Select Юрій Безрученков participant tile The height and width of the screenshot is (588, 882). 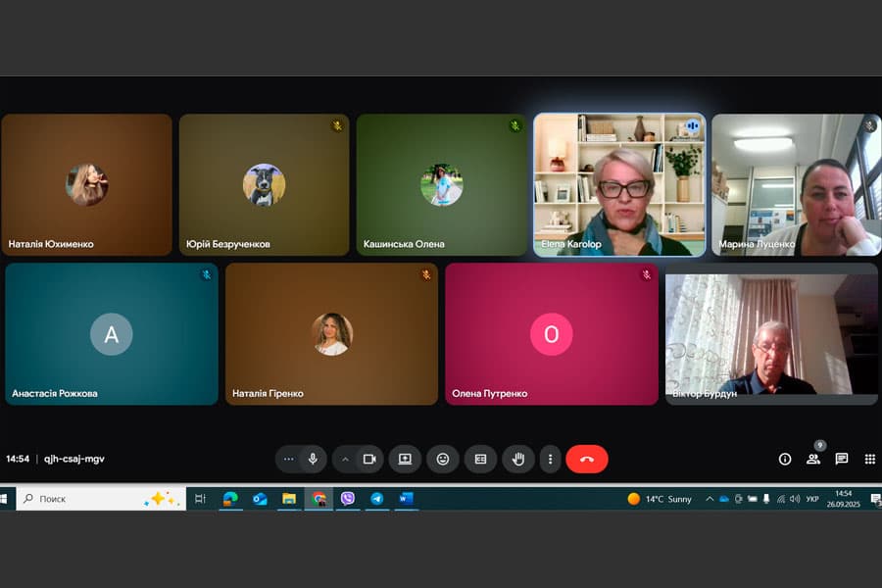[x=265, y=185]
